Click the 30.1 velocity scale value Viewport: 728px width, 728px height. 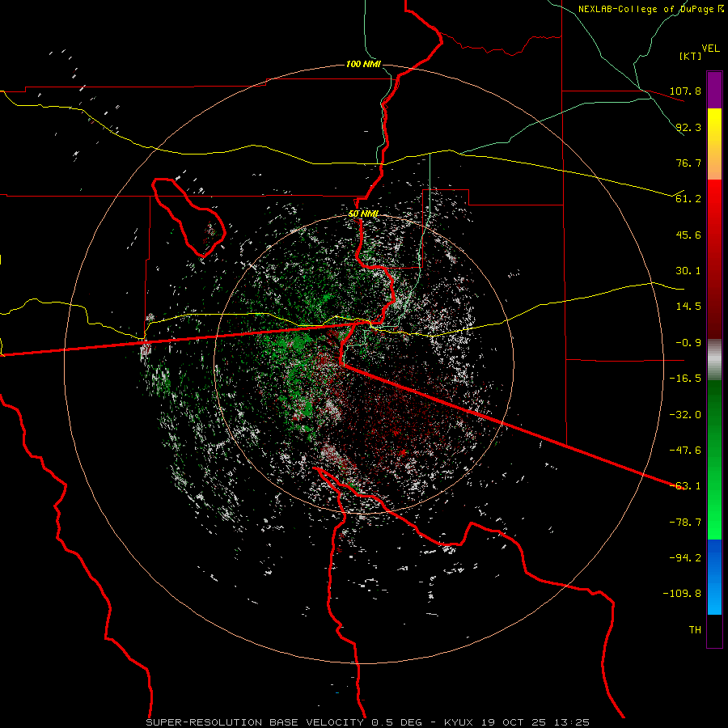click(688, 271)
